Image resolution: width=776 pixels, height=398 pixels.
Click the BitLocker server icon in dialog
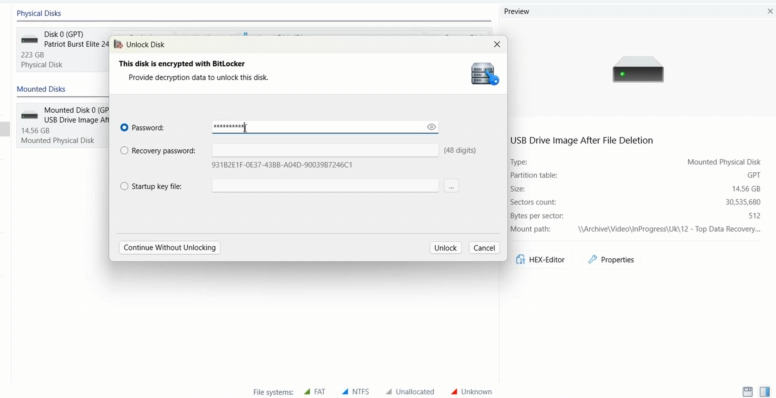tap(485, 73)
